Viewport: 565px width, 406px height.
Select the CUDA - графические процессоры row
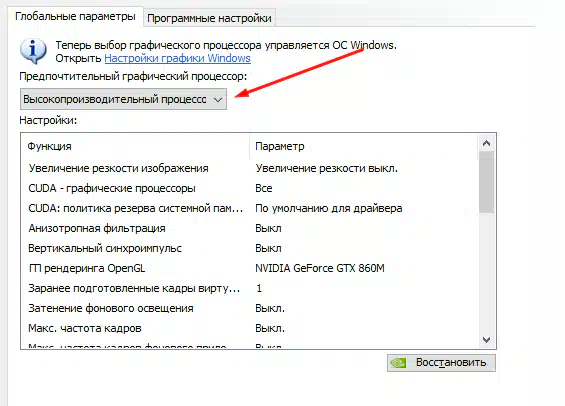(x=249, y=188)
